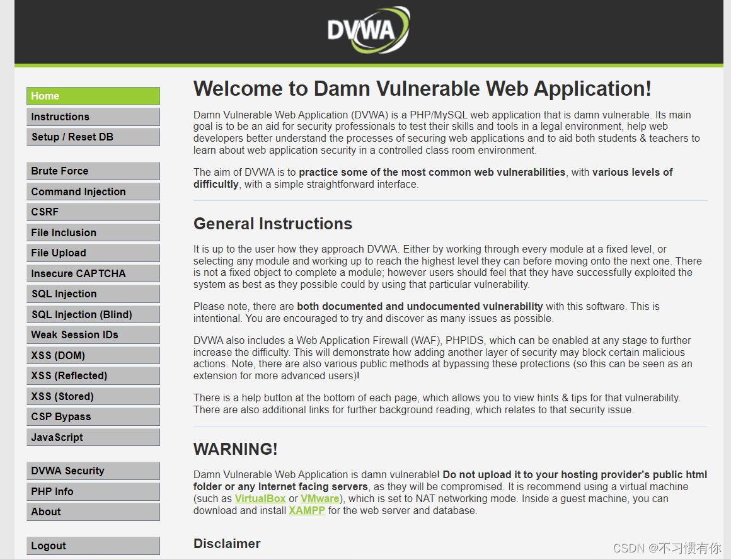
Task: Open the DVWA Security settings
Action: [x=93, y=471]
